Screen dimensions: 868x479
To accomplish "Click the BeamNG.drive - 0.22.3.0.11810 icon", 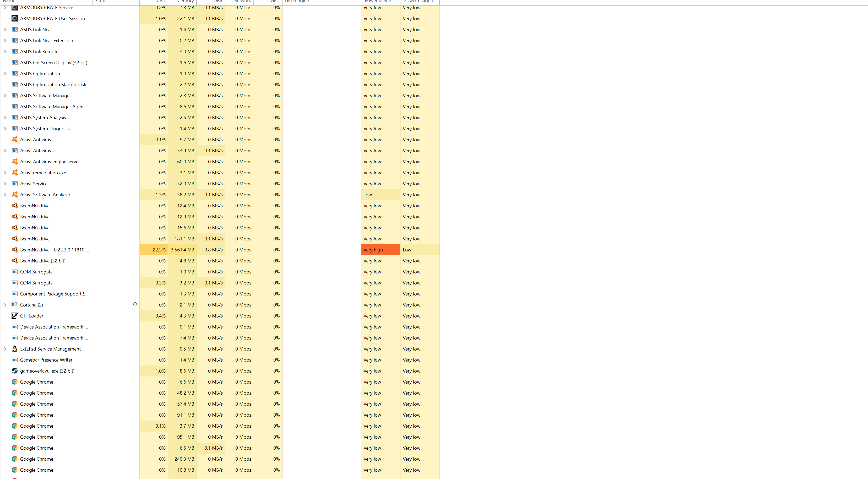I will click(14, 250).
